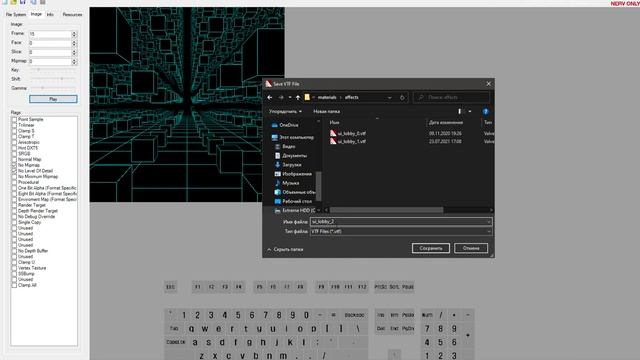Open view options dropdown arrow
This screenshot has width=640, height=360.
click(x=470, y=111)
